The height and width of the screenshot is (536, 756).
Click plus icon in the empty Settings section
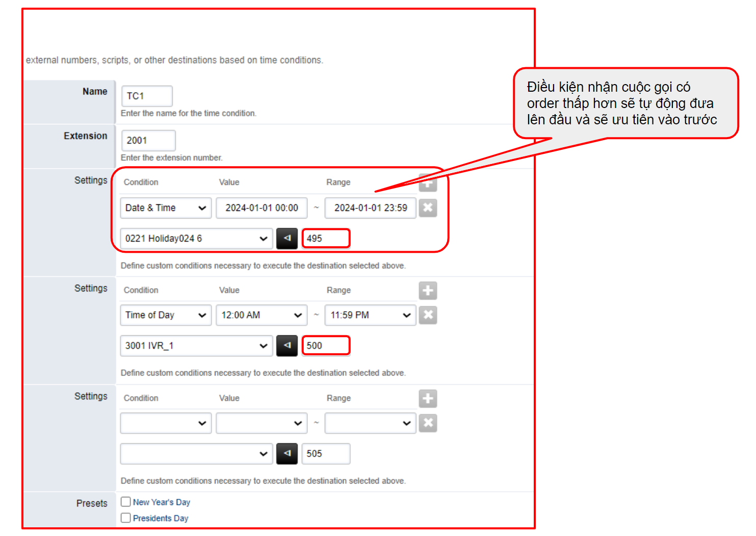coord(428,399)
